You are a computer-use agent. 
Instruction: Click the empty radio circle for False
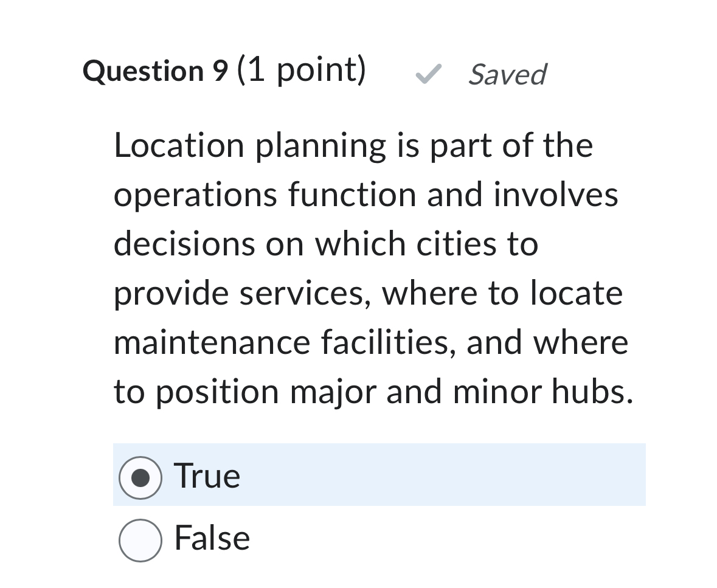(140, 538)
